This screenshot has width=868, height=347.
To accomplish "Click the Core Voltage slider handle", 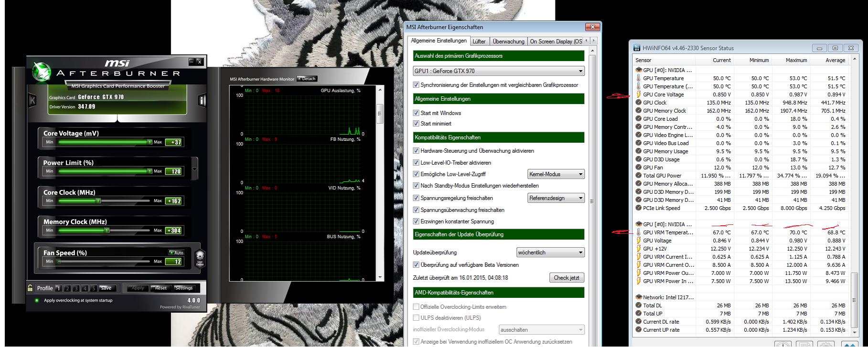I will click(x=150, y=142).
